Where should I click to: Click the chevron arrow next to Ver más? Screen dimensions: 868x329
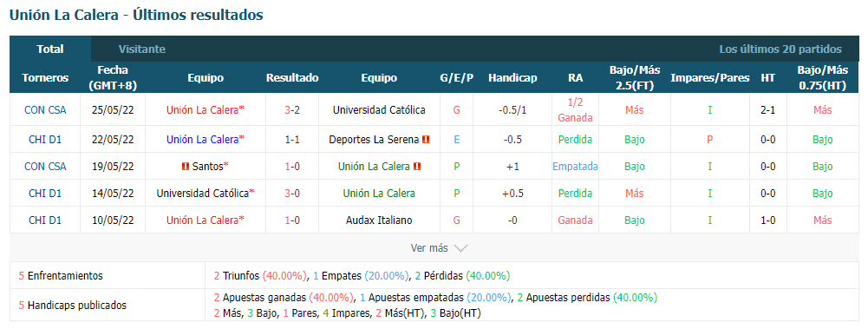point(460,248)
